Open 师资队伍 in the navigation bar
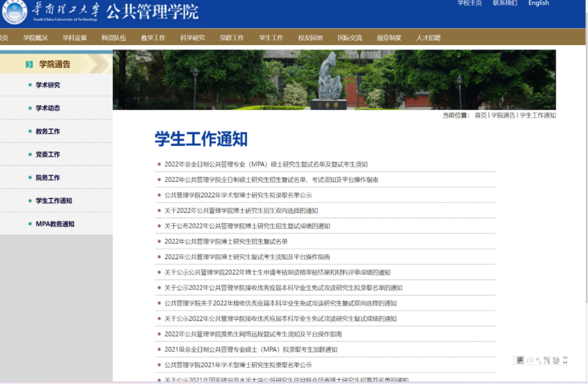 click(114, 38)
